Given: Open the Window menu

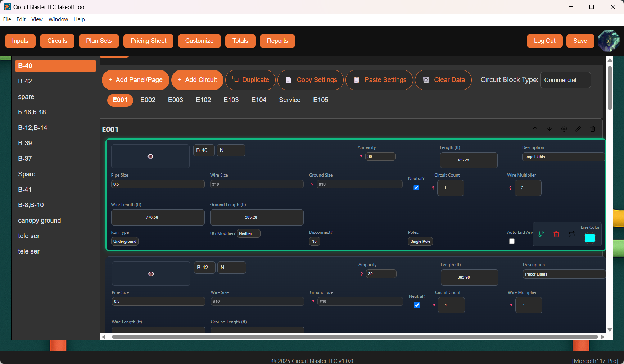Looking at the screenshot, I should tap(58, 19).
